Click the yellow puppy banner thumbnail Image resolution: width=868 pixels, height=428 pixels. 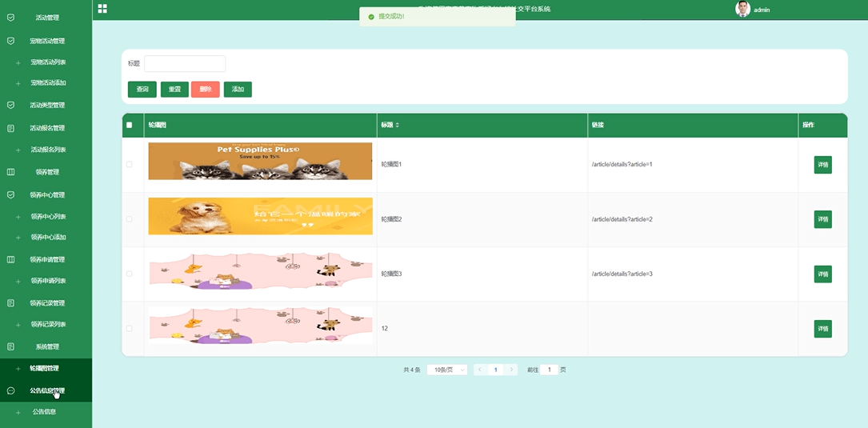pos(260,216)
